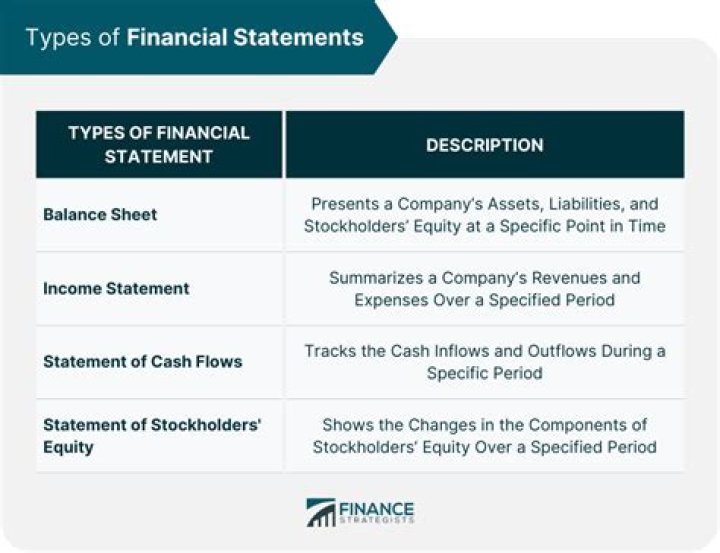Click the Balance Sheet description text
720x553 pixels.
click(484, 215)
